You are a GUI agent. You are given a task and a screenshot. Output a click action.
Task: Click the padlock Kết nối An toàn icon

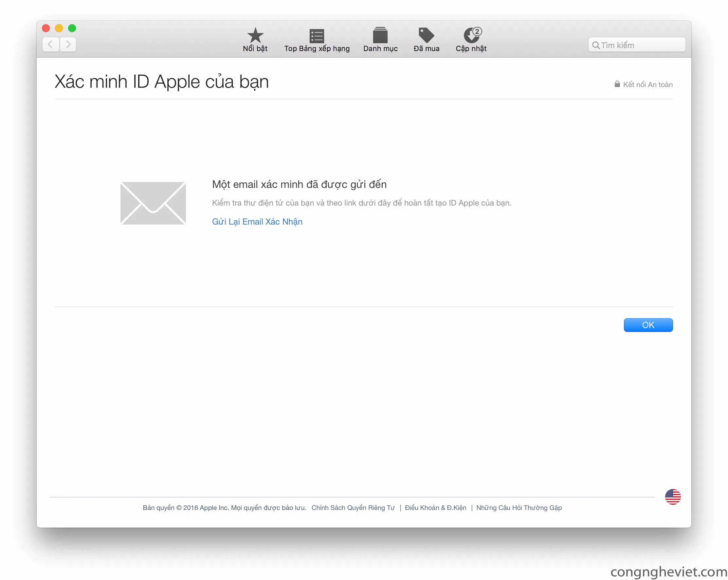click(x=617, y=84)
